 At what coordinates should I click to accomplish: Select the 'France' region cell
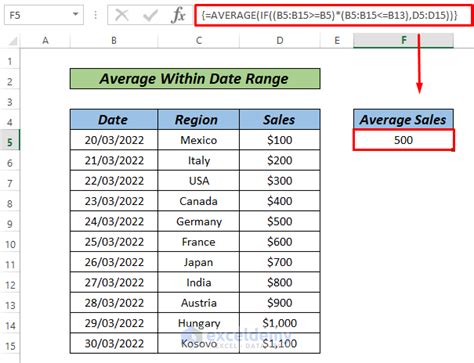point(199,242)
